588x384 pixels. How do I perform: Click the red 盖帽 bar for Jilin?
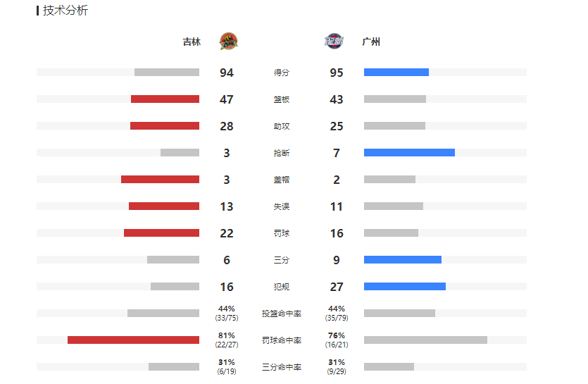160,180
